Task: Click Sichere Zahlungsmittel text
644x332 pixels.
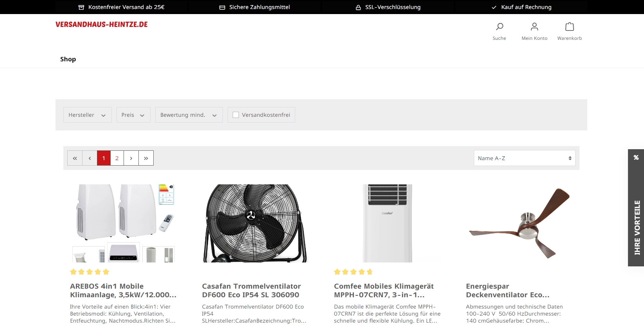Action: [x=260, y=7]
